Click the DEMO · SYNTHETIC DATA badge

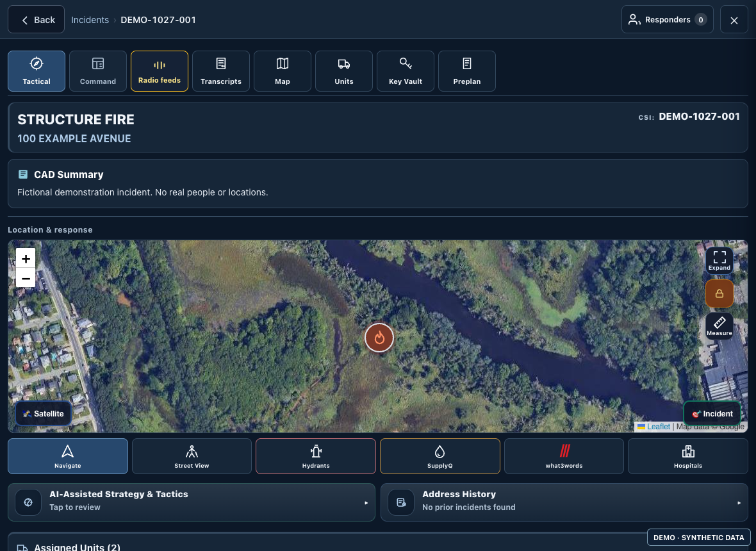[698, 538]
